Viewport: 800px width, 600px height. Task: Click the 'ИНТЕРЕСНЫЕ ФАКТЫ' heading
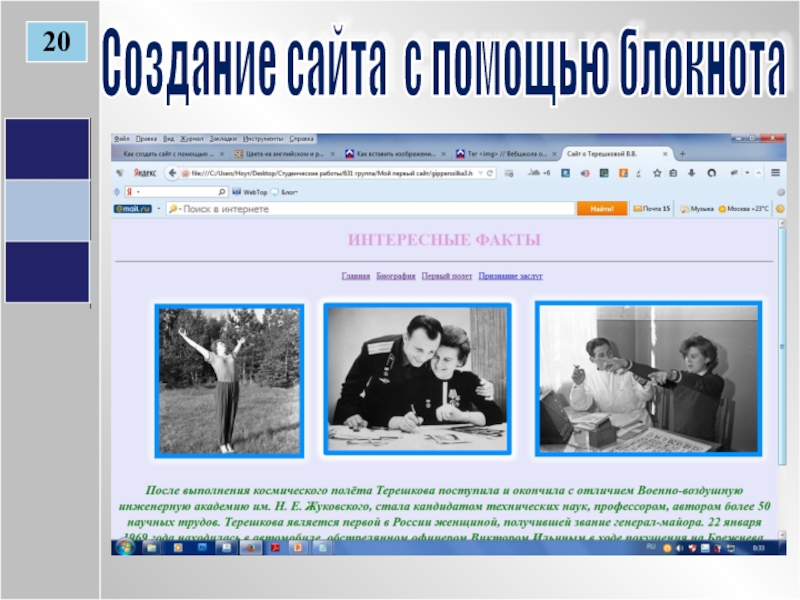[x=444, y=240]
